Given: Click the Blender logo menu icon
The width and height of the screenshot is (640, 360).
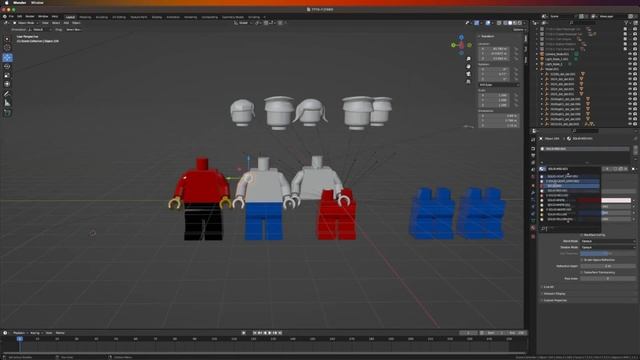Looking at the screenshot, I should pyautogui.click(x=4, y=17).
